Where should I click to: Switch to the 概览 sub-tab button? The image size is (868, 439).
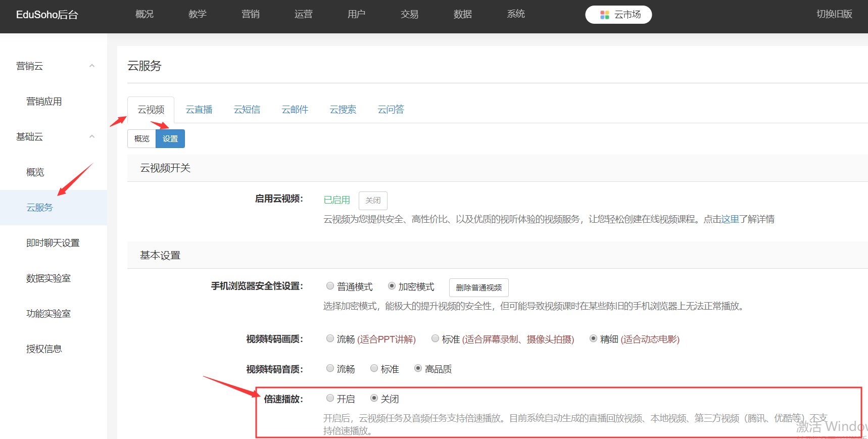point(141,139)
